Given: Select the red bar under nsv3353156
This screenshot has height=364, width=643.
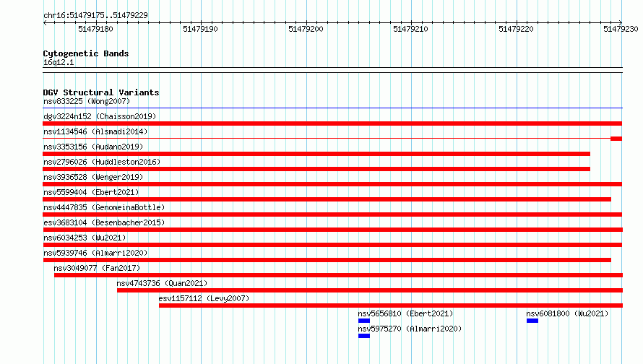Looking at the screenshot, I should pos(316,154).
